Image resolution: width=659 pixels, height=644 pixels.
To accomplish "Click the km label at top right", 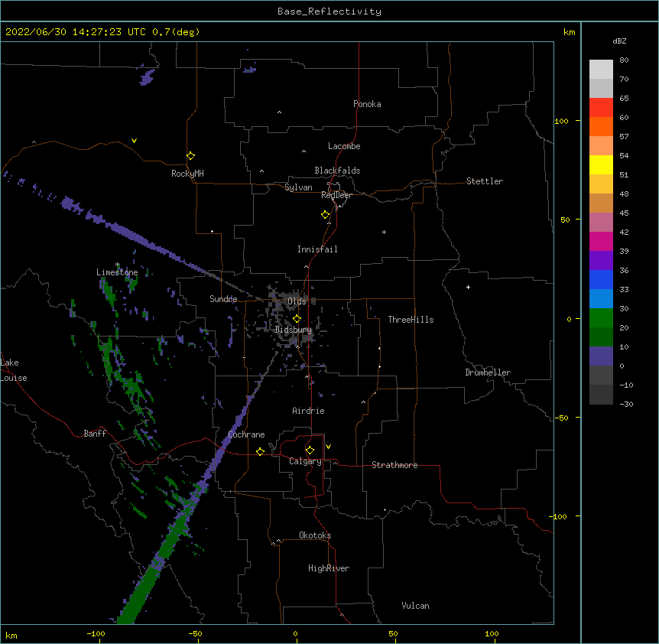I will (x=569, y=32).
